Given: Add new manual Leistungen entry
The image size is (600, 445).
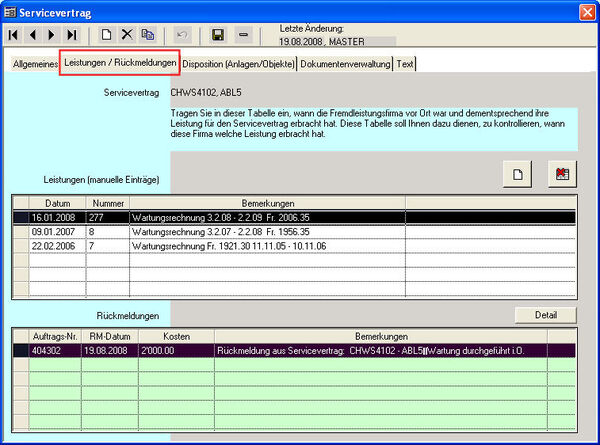Looking at the screenshot, I should (x=518, y=174).
